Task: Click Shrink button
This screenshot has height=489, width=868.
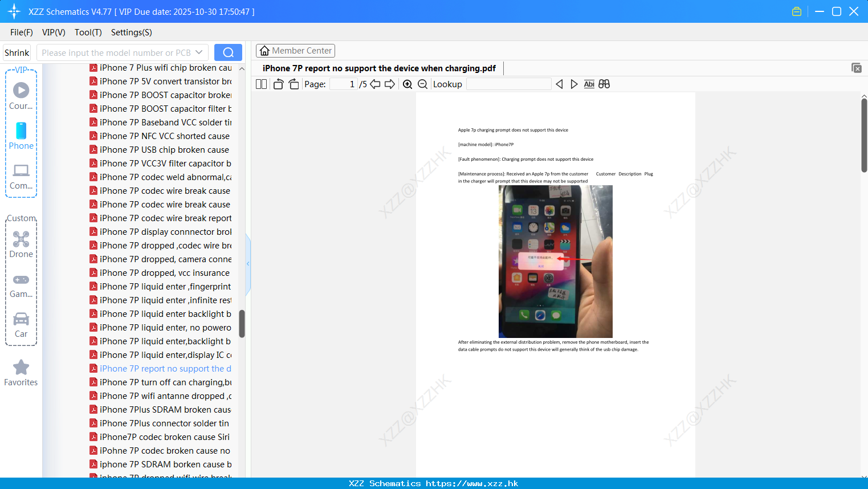Action: (17, 52)
